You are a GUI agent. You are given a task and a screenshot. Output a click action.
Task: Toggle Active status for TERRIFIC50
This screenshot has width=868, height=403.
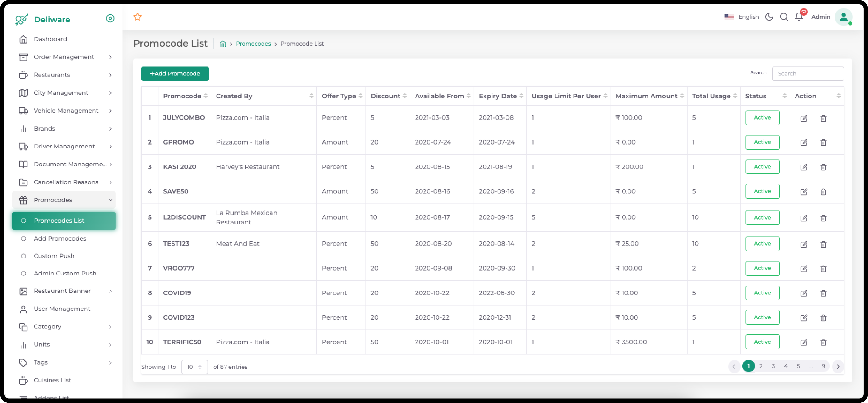pos(762,342)
